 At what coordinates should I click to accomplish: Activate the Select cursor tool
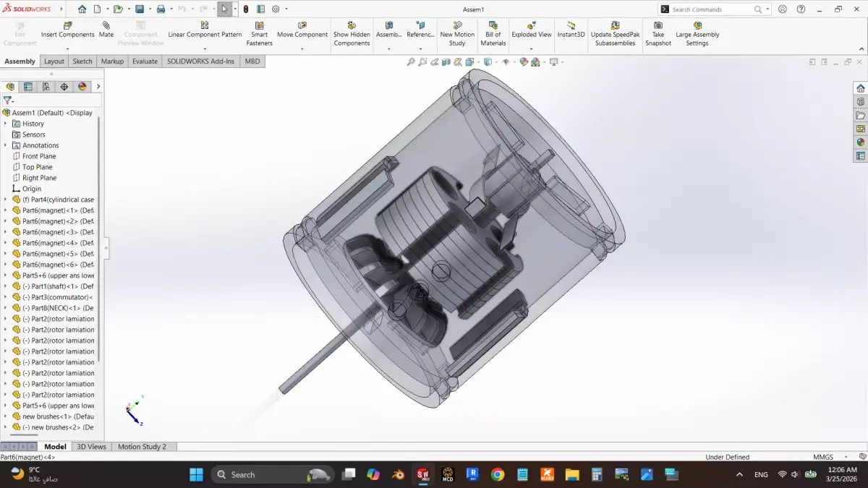pos(224,9)
